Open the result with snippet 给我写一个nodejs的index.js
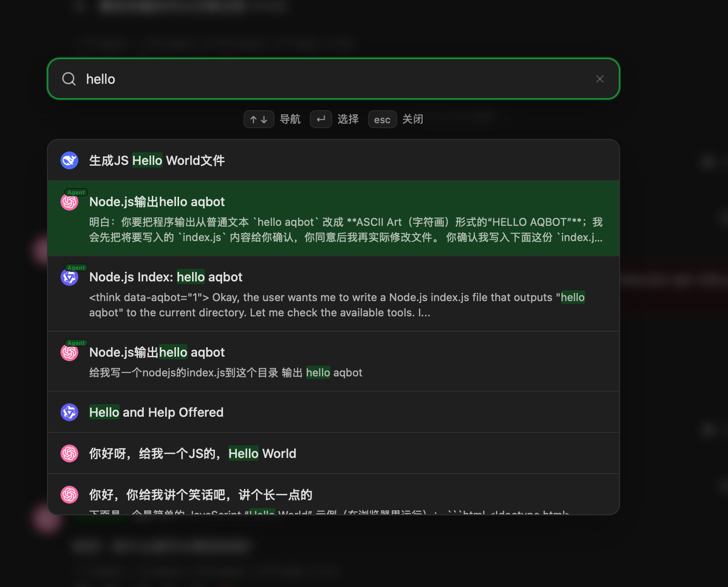The width and height of the screenshot is (728, 587). pos(334,362)
